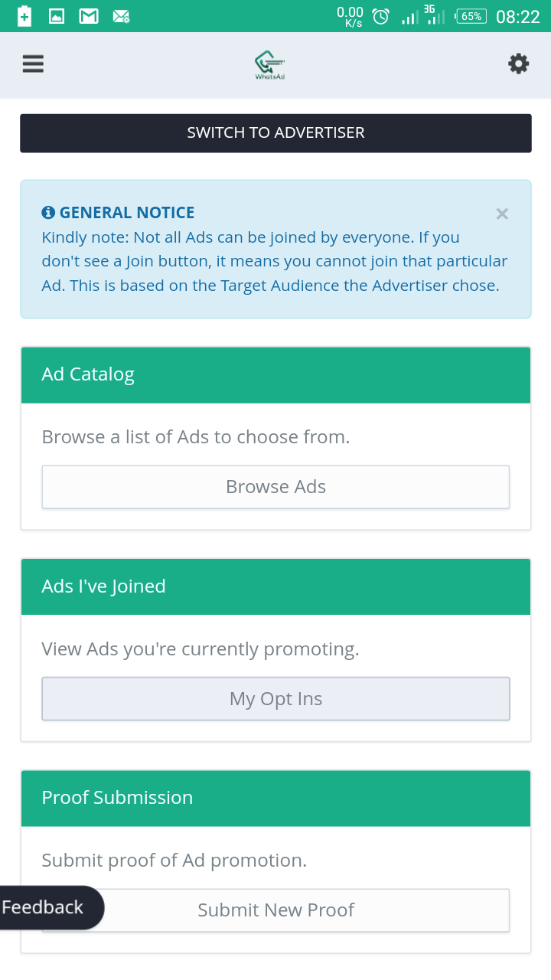Tap the mail settings notification icon
551x980 pixels.
121,16
